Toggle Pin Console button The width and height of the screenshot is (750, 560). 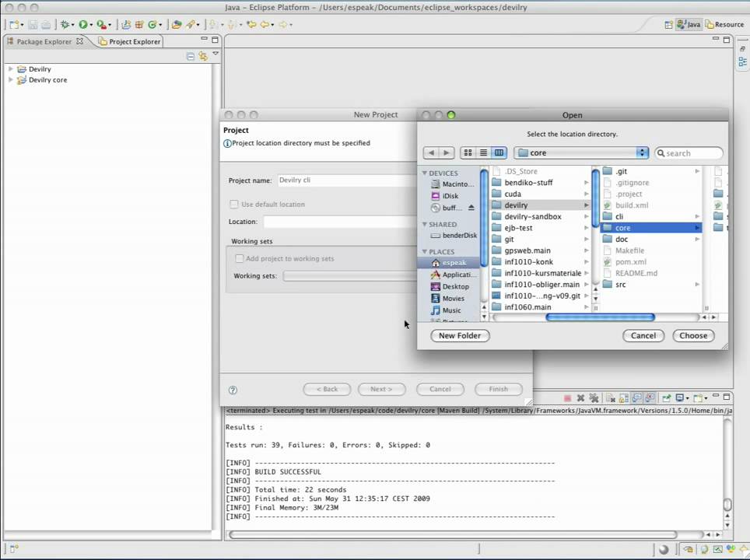[x=666, y=398]
